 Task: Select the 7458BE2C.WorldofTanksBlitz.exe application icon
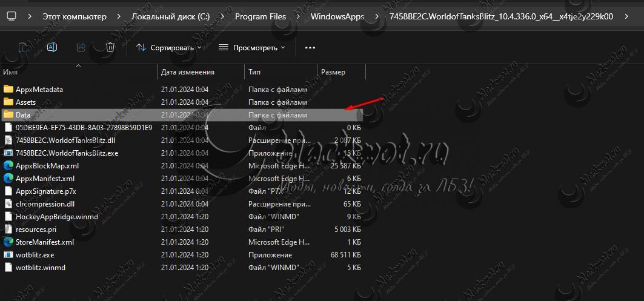click(8, 153)
